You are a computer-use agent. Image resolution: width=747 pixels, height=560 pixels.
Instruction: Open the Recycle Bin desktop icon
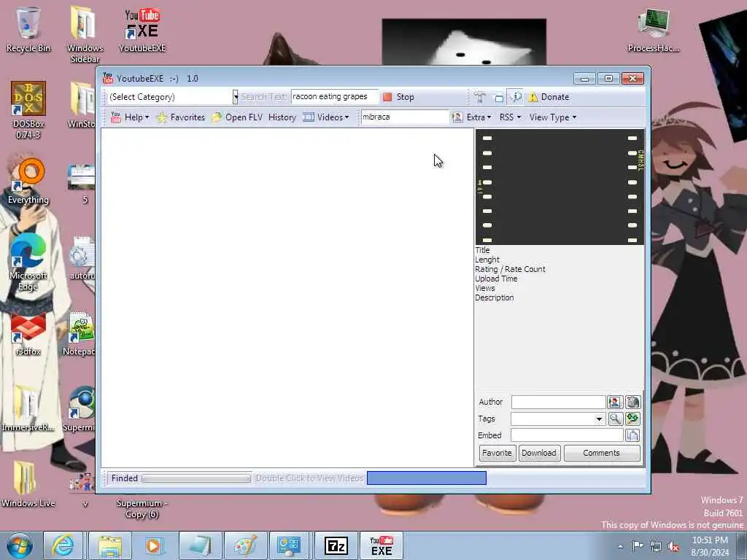pyautogui.click(x=28, y=29)
